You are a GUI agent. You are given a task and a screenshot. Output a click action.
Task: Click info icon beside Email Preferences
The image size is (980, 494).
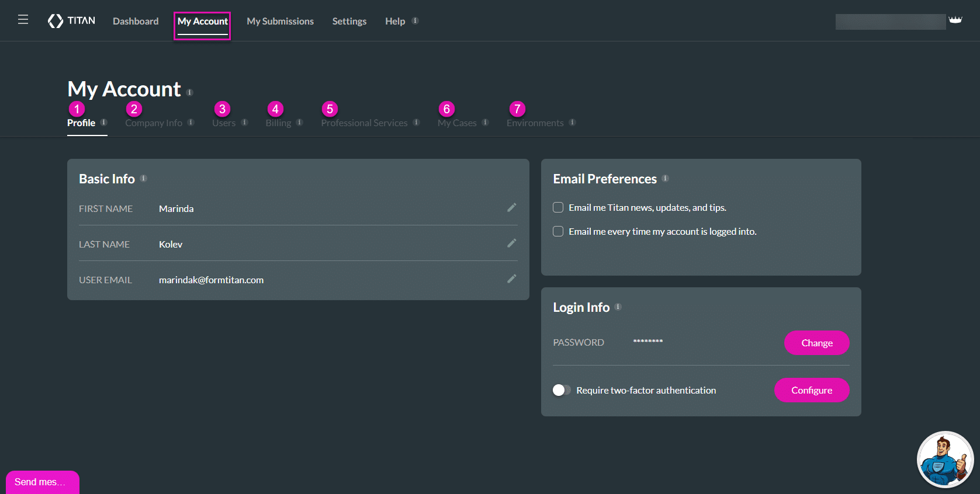coord(665,179)
